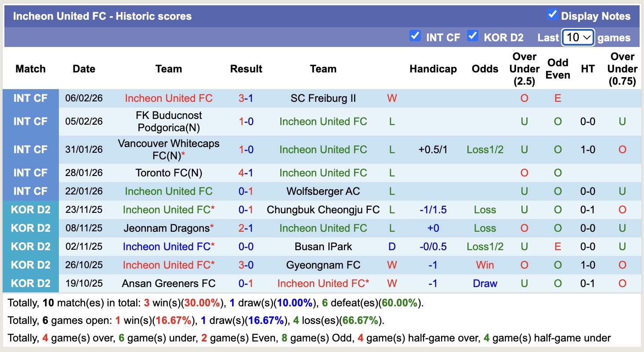Select 10 in the games dropdown

click(x=573, y=38)
